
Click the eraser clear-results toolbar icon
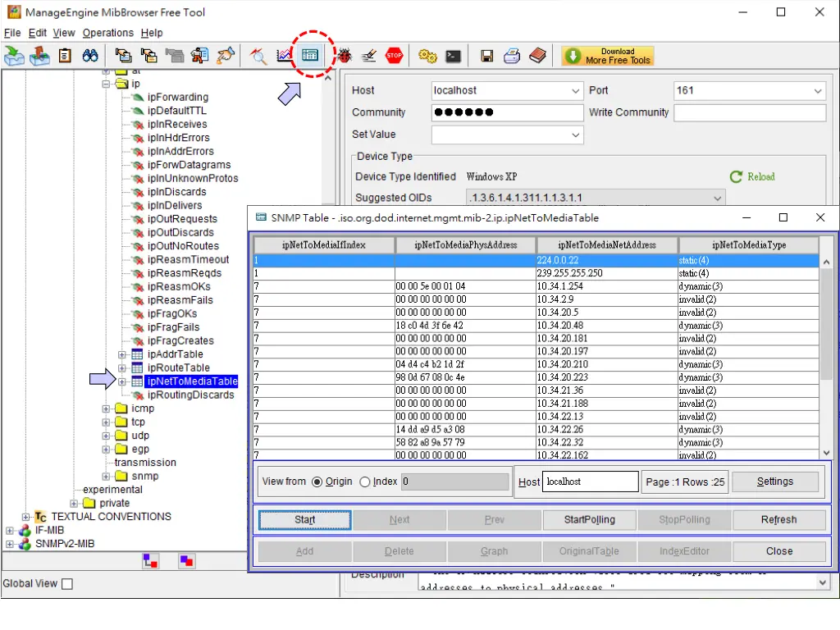pos(369,55)
